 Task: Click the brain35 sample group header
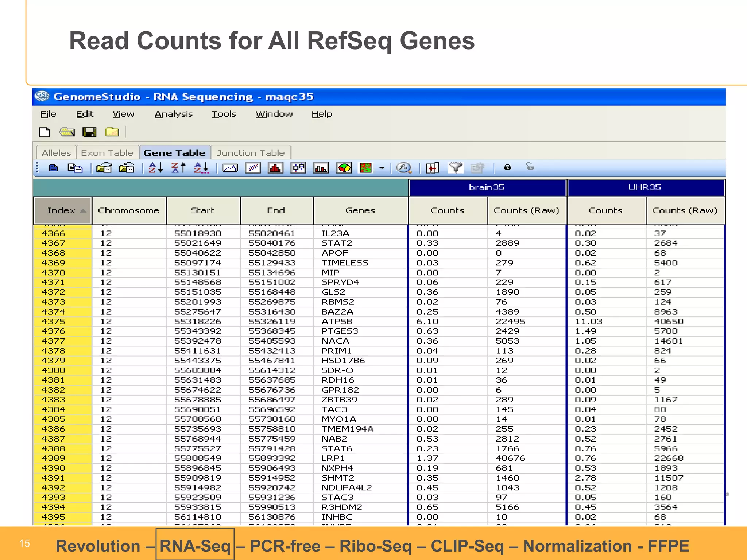pyautogui.click(x=487, y=187)
